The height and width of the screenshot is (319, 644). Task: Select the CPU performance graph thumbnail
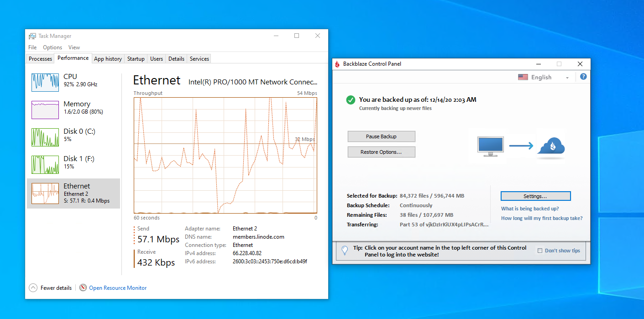pyautogui.click(x=45, y=82)
